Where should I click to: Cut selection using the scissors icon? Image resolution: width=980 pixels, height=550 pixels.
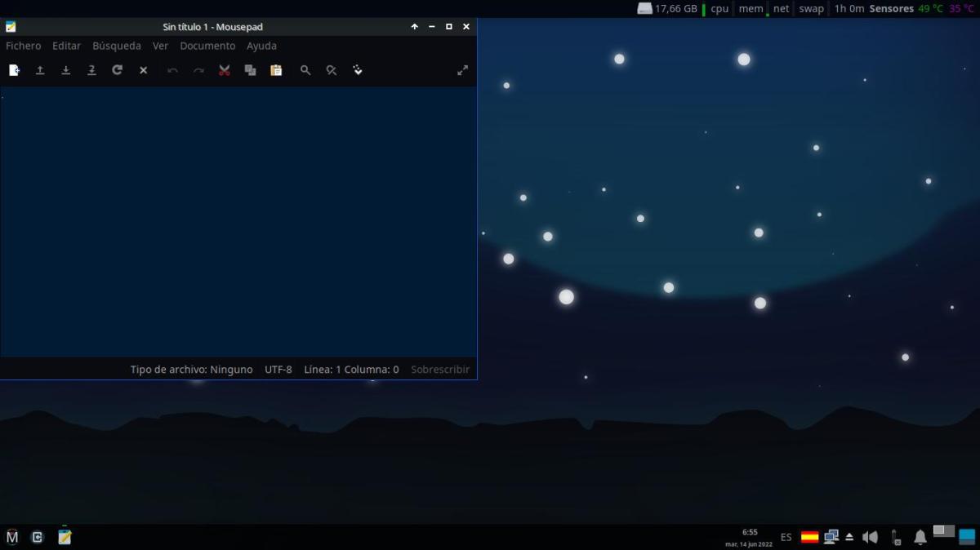pyautogui.click(x=225, y=71)
